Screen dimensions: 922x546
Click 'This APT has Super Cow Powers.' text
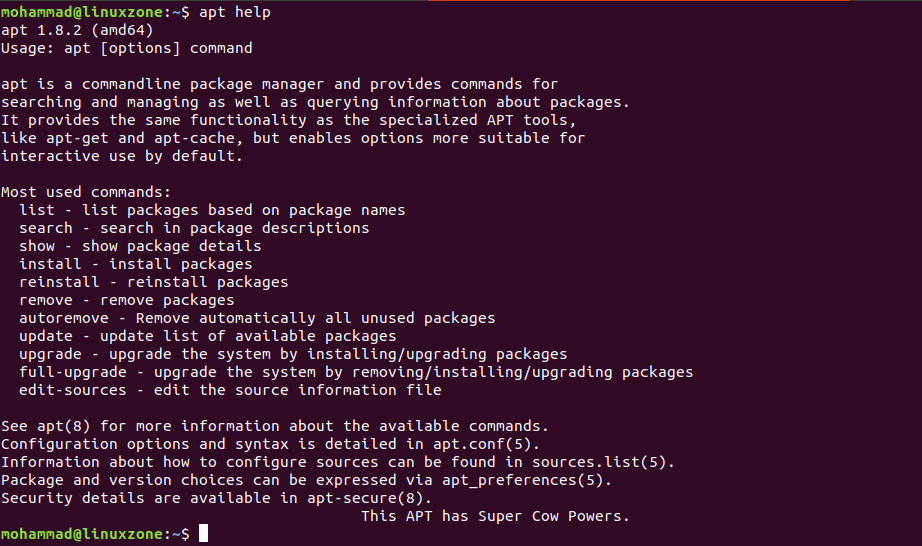point(495,516)
